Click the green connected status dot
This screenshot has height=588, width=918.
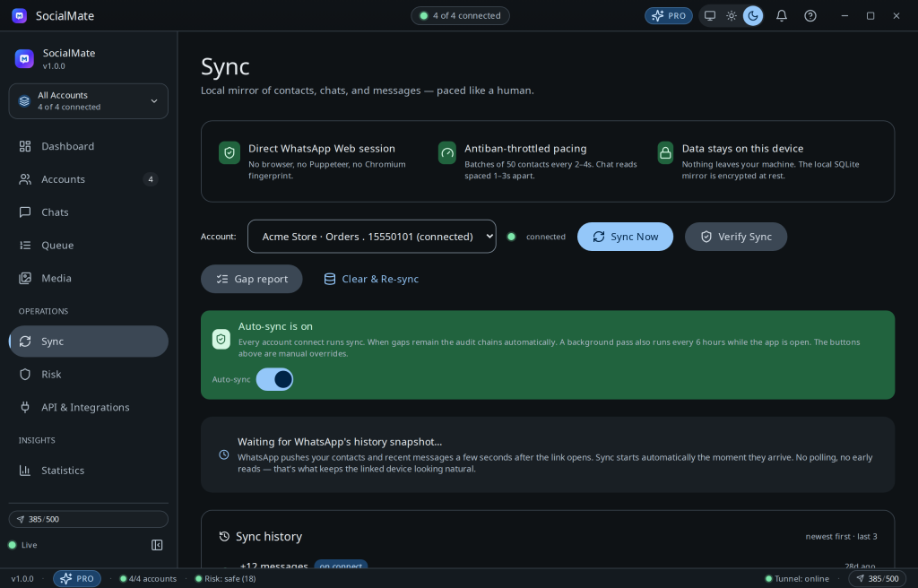click(x=511, y=237)
